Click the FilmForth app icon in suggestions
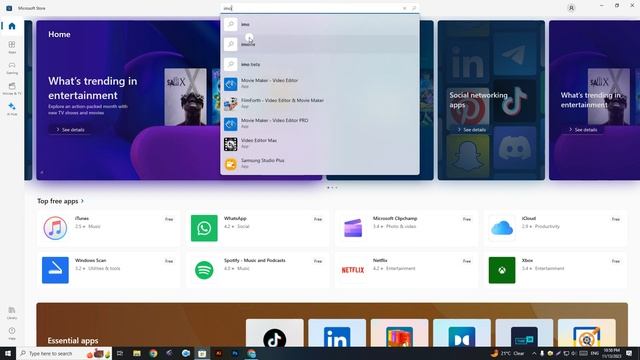This screenshot has height=360, width=640. click(x=231, y=104)
